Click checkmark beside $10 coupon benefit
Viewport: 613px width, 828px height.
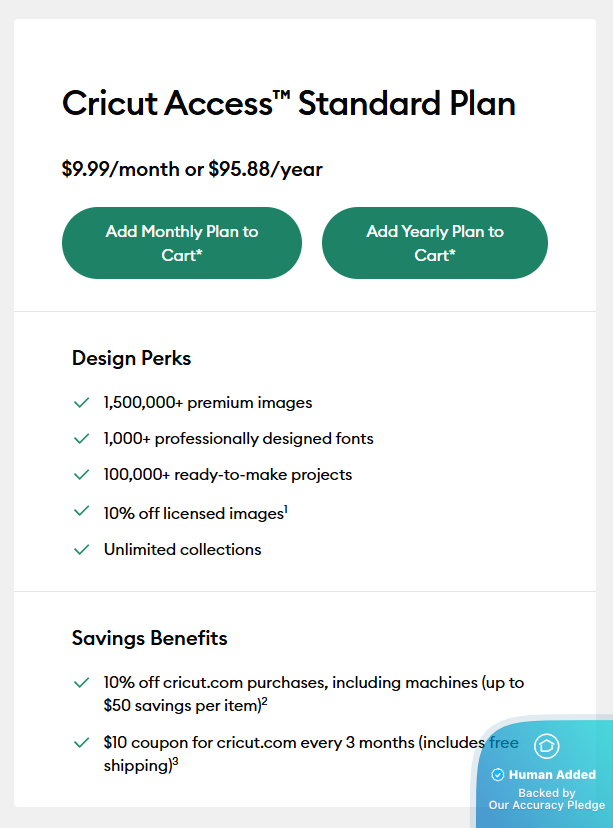tap(82, 743)
